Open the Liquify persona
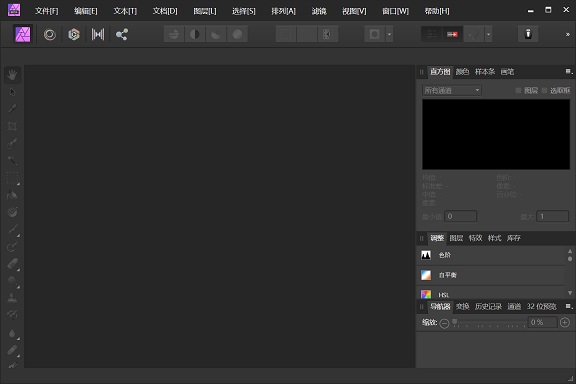This screenshot has width=576, height=384. [x=50, y=35]
